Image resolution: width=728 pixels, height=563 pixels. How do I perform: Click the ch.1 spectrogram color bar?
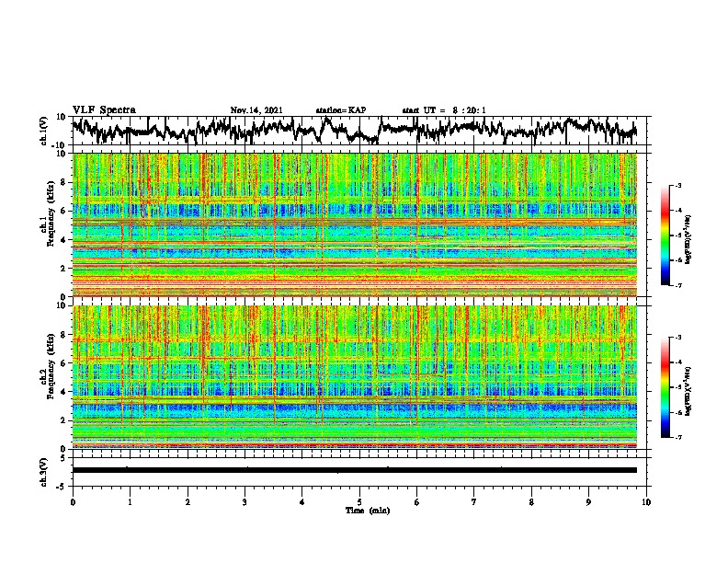click(665, 236)
